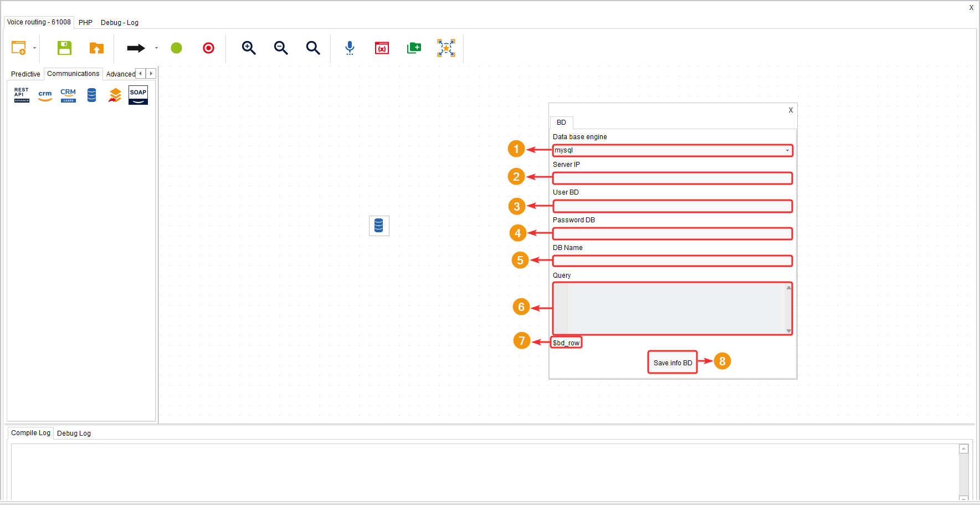Open the dropdown arrow beside new script icon
This screenshot has height=505, width=980.
tap(34, 48)
